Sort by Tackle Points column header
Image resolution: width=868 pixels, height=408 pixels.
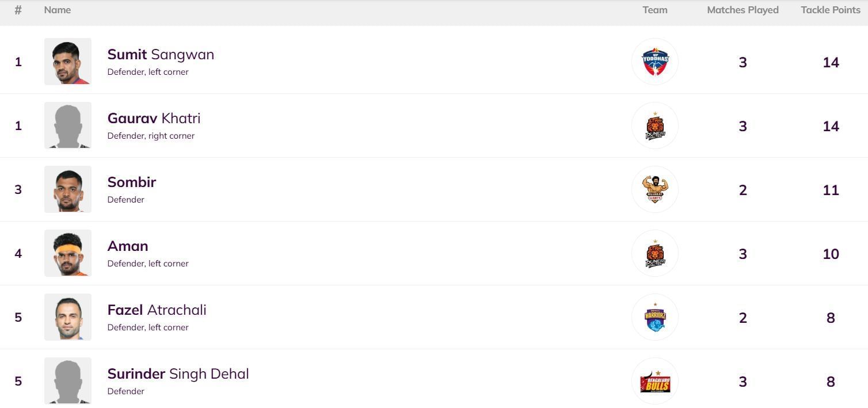[830, 10]
